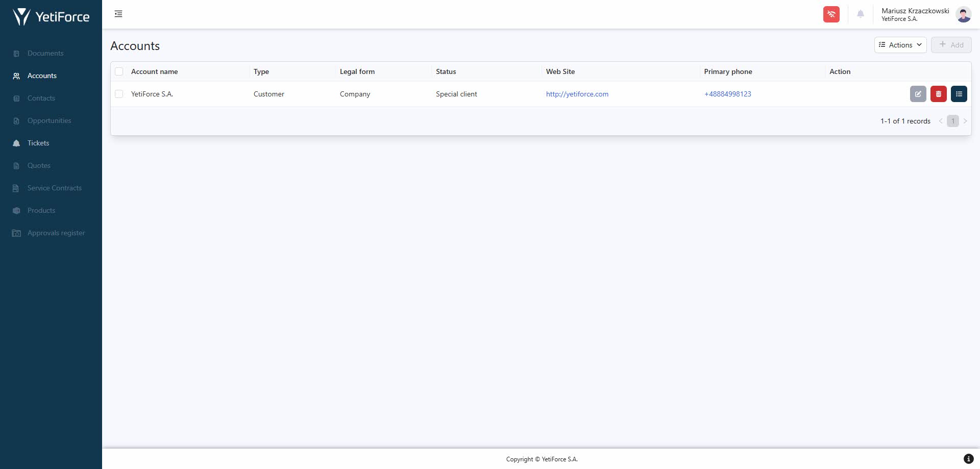
Task: Open the Approvals register module
Action: point(56,233)
